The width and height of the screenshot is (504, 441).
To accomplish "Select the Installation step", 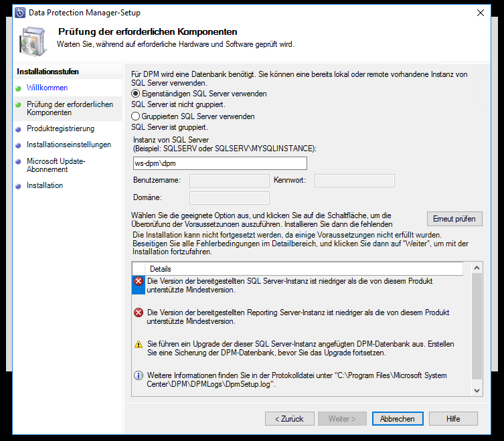I will coord(45,185).
